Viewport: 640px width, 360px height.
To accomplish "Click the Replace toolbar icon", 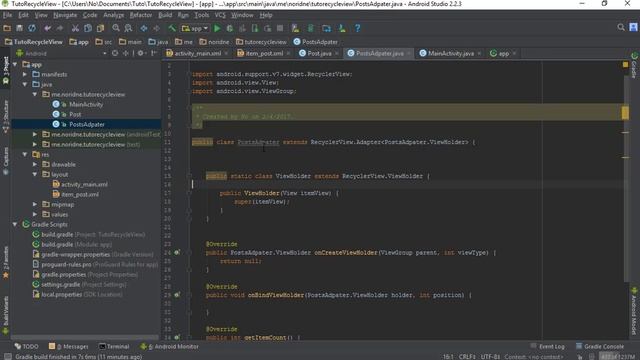I will (128, 28).
